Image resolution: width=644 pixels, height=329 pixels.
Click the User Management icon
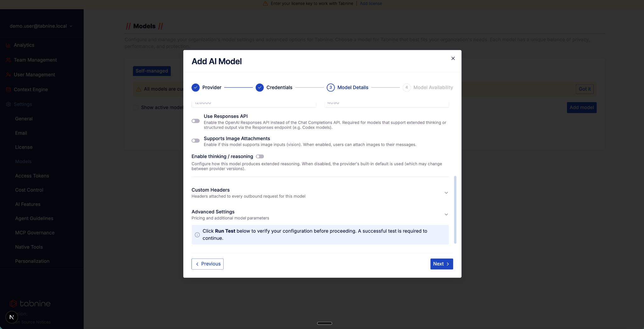tap(8, 75)
